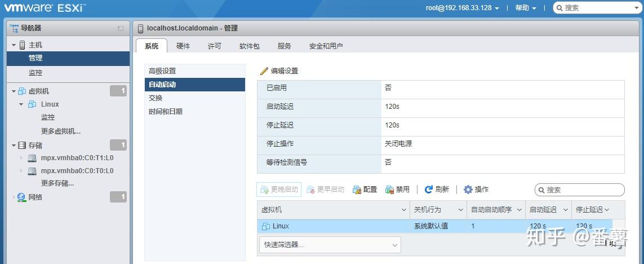
Task: Open the 关机行为 column dropdown arrow
Action: pyautogui.click(x=461, y=210)
